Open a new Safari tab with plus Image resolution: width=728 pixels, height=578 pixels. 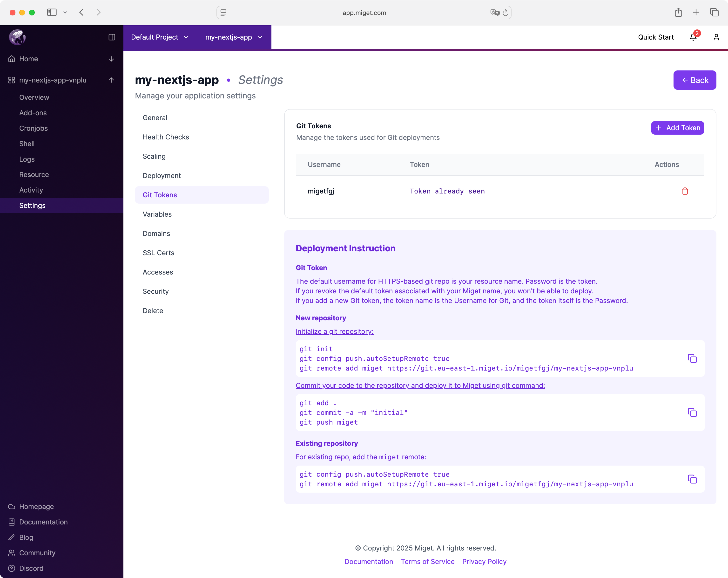point(696,13)
